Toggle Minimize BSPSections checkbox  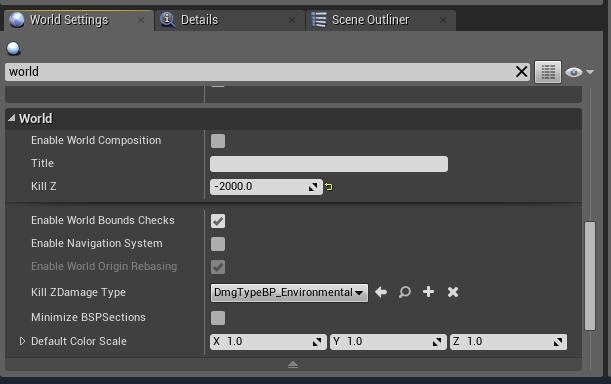coord(218,318)
